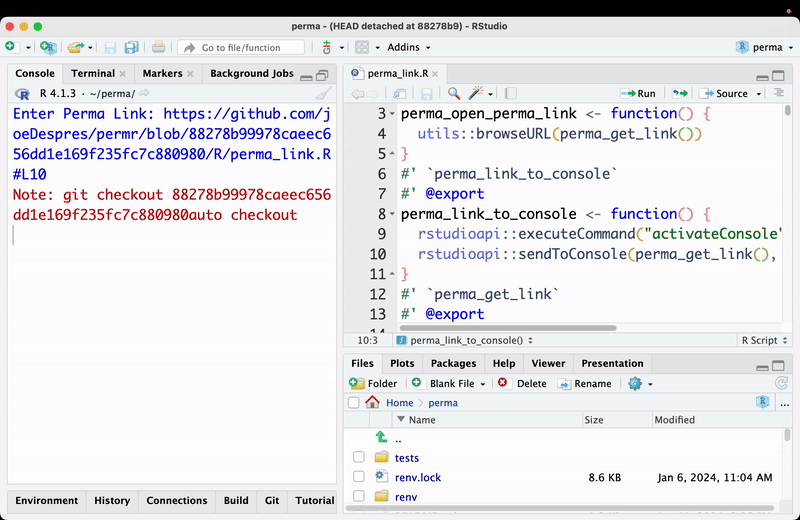Click the Run button
This screenshot has height=520, width=800.
tap(638, 93)
